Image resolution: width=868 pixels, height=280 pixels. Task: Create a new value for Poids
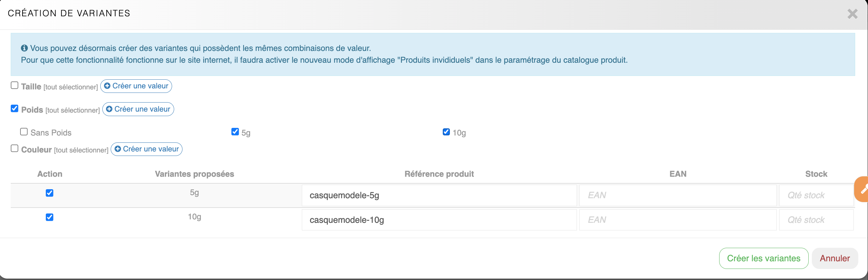138,109
